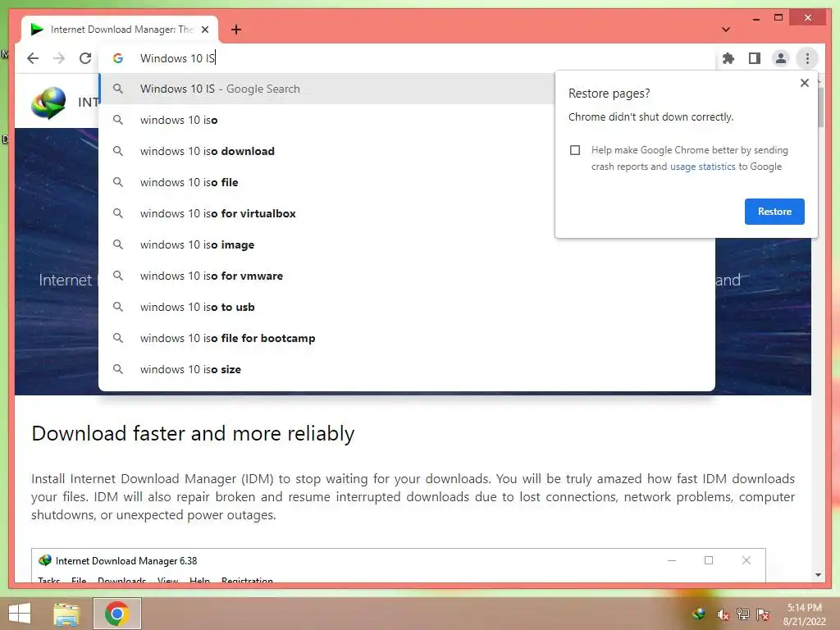The width and height of the screenshot is (840, 630).
Task: Select 'Windows 10 IS - Google Search' suggestion
Action: pyautogui.click(x=326, y=89)
